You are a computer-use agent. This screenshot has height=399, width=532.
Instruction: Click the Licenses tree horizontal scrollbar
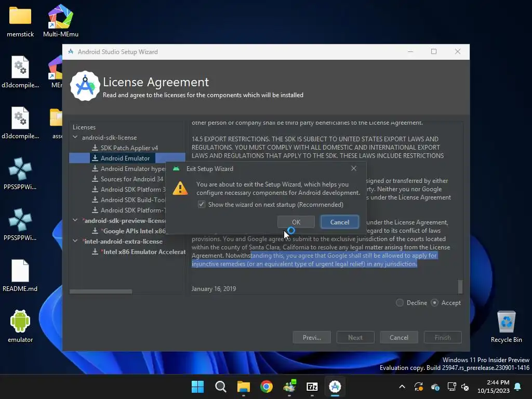tap(101, 291)
